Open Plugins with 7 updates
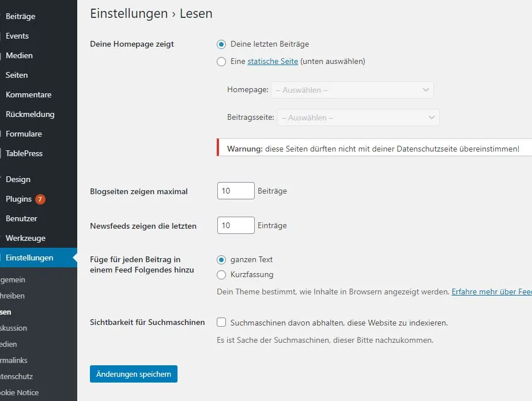The width and height of the screenshot is (532, 401). click(18, 199)
